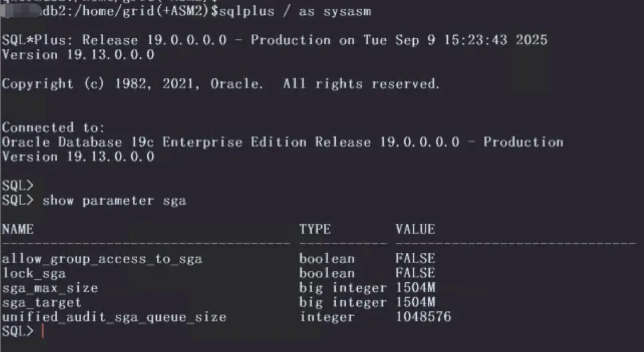The height and width of the screenshot is (352, 644).
Task: Click the Oracle Database 19c Enterprise Edition line
Action: click(283, 142)
